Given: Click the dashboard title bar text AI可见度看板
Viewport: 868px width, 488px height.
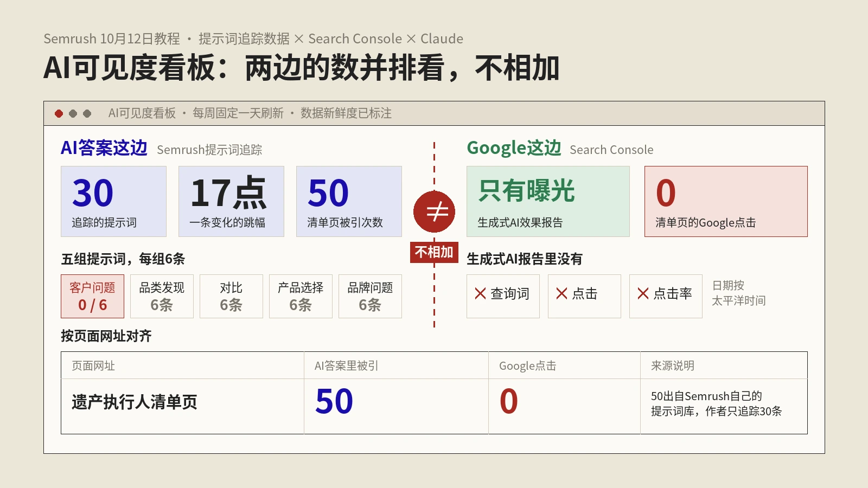Looking at the screenshot, I should click(x=142, y=113).
